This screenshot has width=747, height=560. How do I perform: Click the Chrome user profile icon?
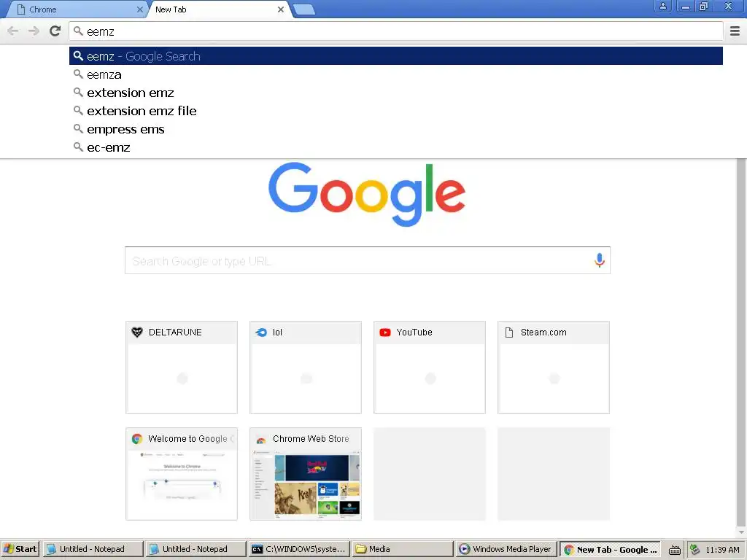tap(662, 6)
